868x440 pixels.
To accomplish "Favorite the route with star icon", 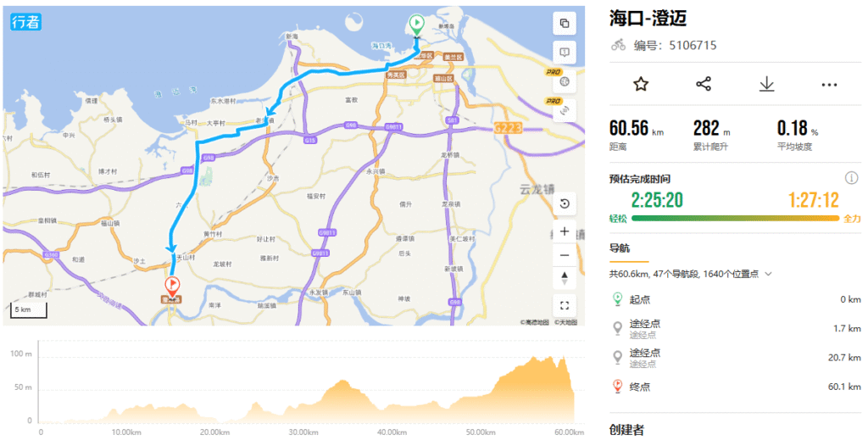I will 641,84.
